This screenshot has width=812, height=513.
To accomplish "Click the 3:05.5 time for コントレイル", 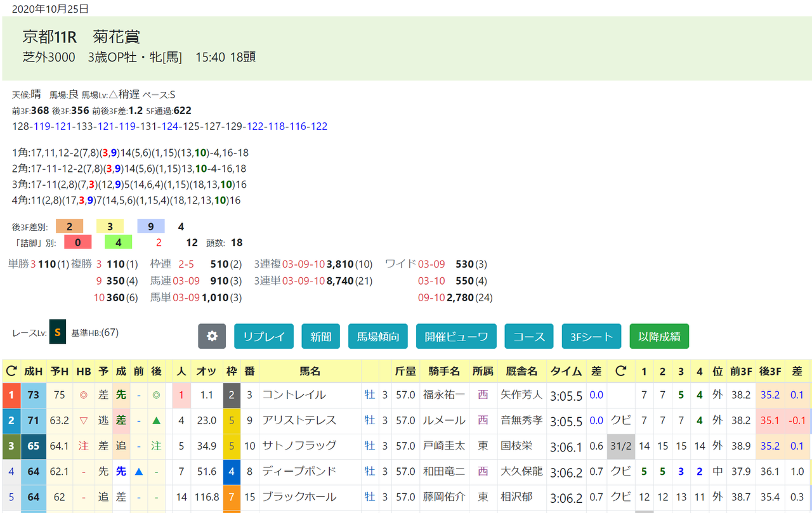I will coord(566,395).
